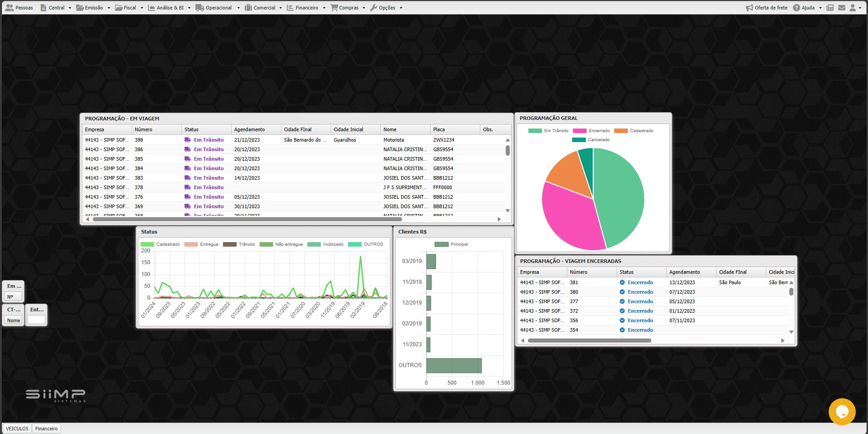
Task: Toggle Entregue series in Status chart
Action: coord(201,244)
